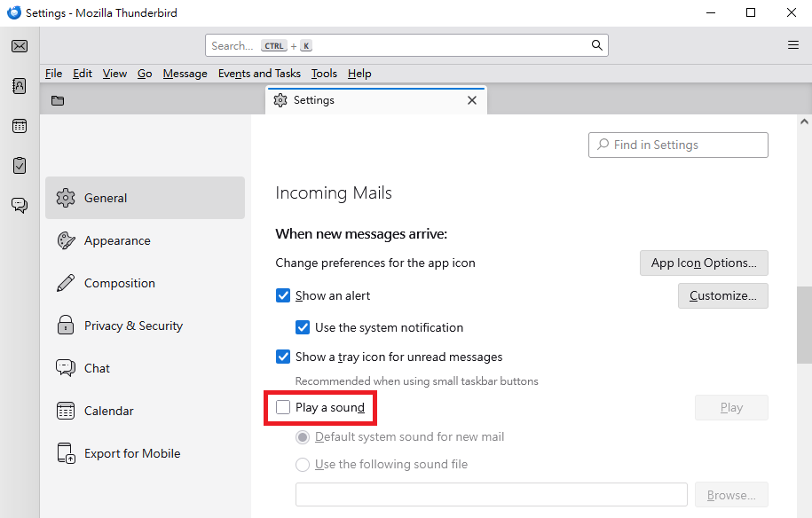Toggle Show a tray icon checkbox
The width and height of the screenshot is (812, 518).
click(x=283, y=357)
